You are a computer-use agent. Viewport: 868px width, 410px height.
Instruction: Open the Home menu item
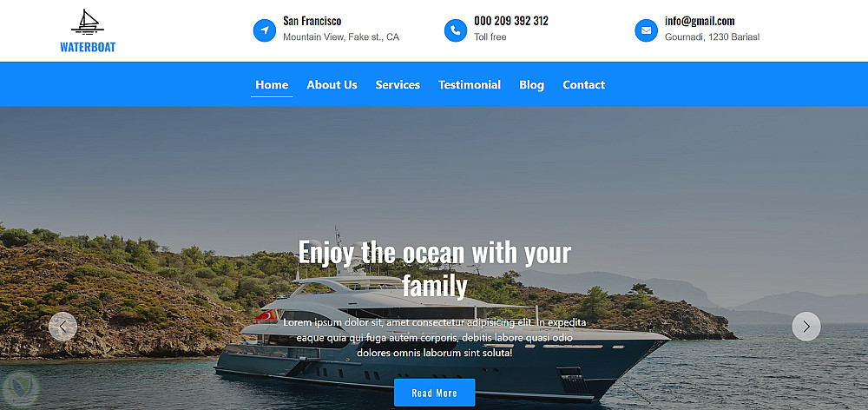click(272, 85)
